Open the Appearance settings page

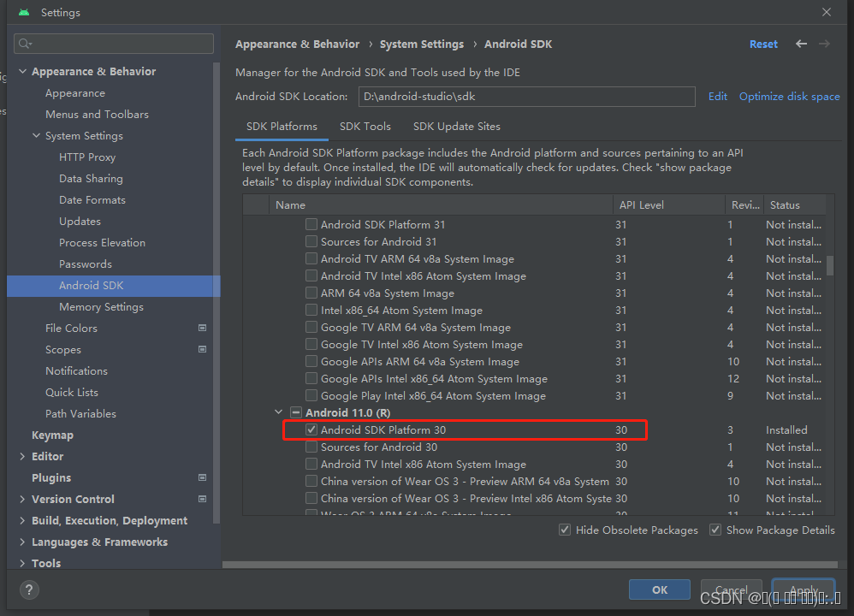75,93
